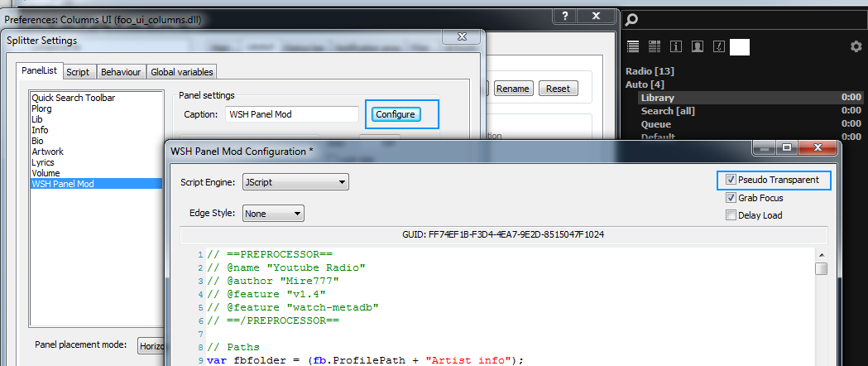
Task: Open the artist portrait icon
Action: click(x=698, y=47)
